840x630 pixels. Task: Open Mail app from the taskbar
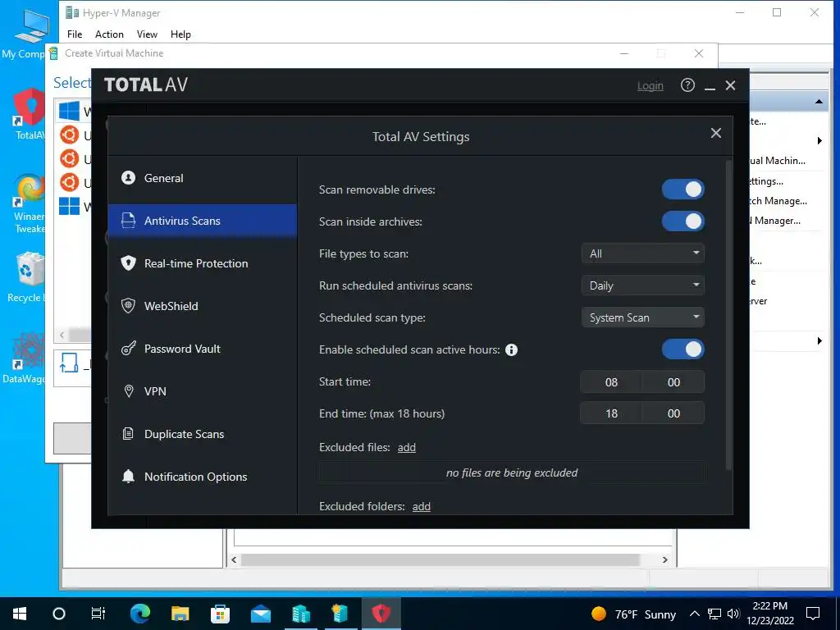point(261,614)
